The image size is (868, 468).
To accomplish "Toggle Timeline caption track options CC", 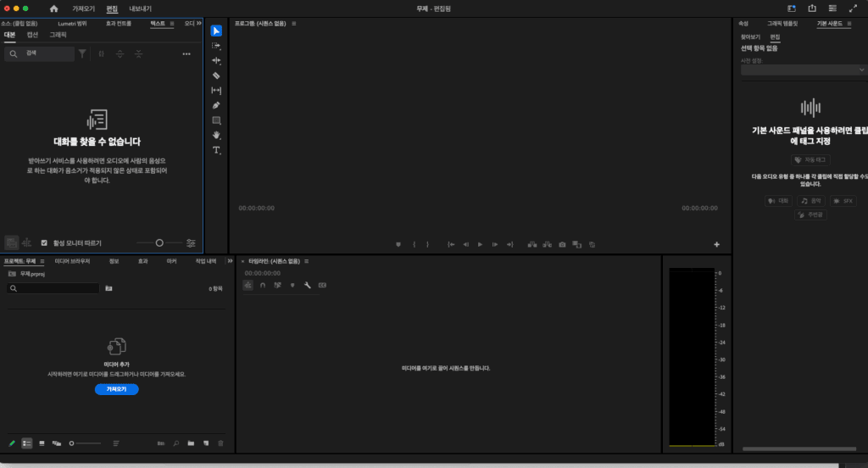I will (322, 285).
